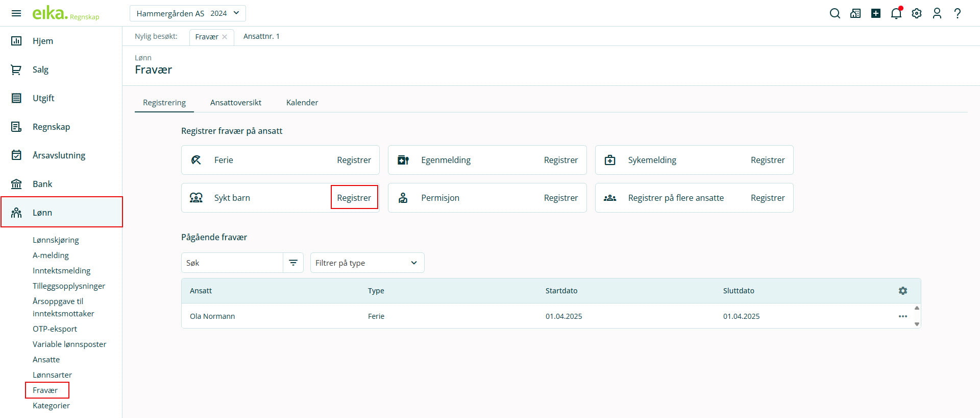Image resolution: width=980 pixels, height=418 pixels.
Task: Open settings gear icon in top bar
Action: [x=917, y=14]
